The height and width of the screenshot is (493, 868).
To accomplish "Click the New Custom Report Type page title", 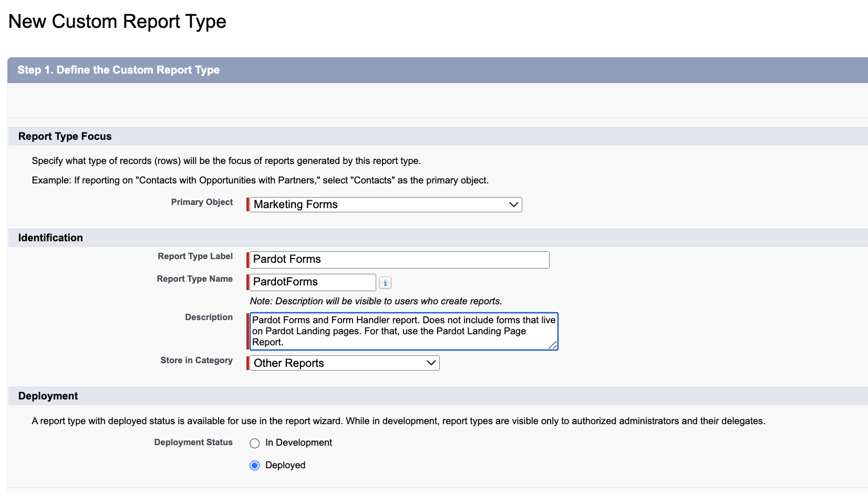I will click(117, 21).
